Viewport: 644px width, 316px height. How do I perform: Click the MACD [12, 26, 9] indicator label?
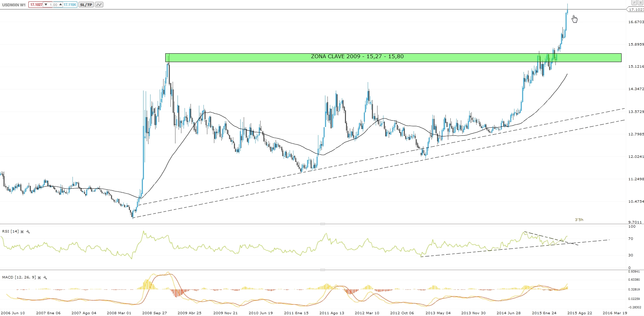click(x=19, y=277)
